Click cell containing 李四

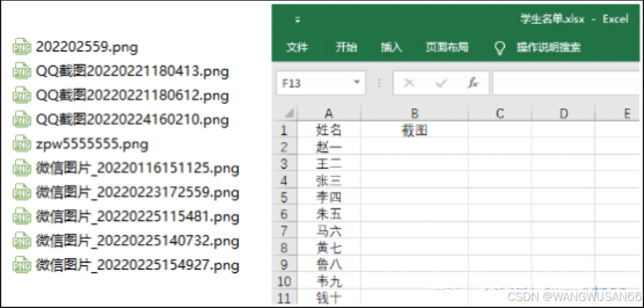tap(328, 197)
